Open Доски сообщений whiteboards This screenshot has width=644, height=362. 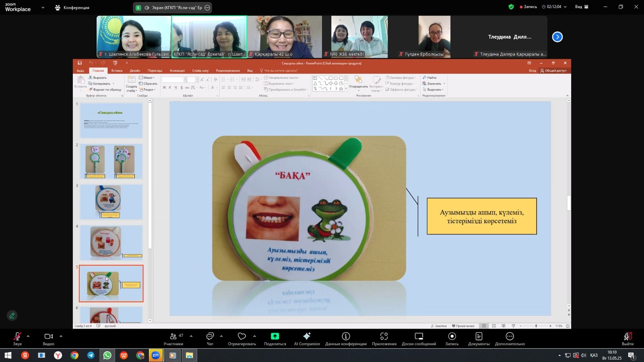(x=419, y=338)
